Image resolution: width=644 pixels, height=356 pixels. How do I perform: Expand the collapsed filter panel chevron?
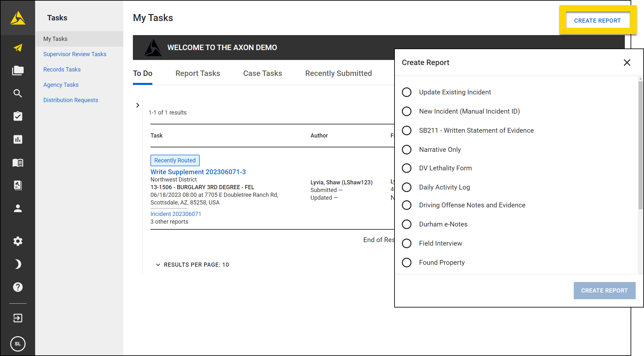137,105
